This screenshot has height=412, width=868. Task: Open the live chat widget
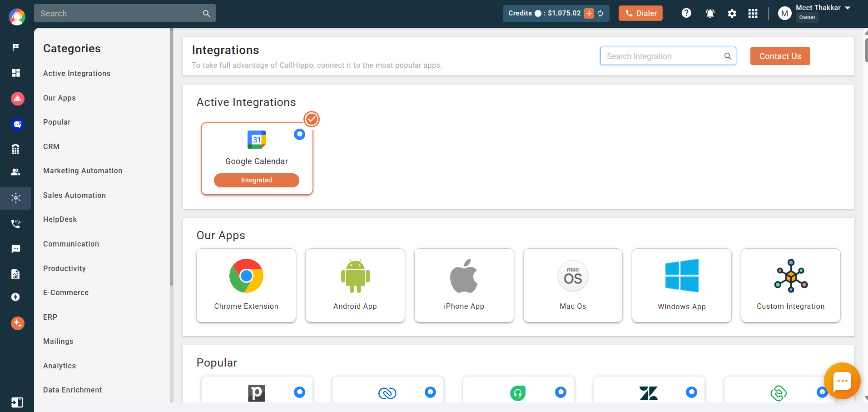[x=842, y=381]
